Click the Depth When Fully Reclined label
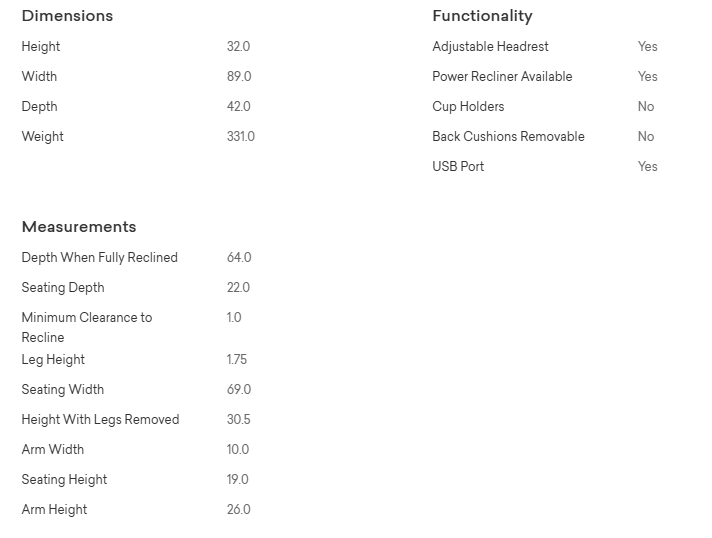The width and height of the screenshot is (712, 538). pyautogui.click(x=100, y=258)
